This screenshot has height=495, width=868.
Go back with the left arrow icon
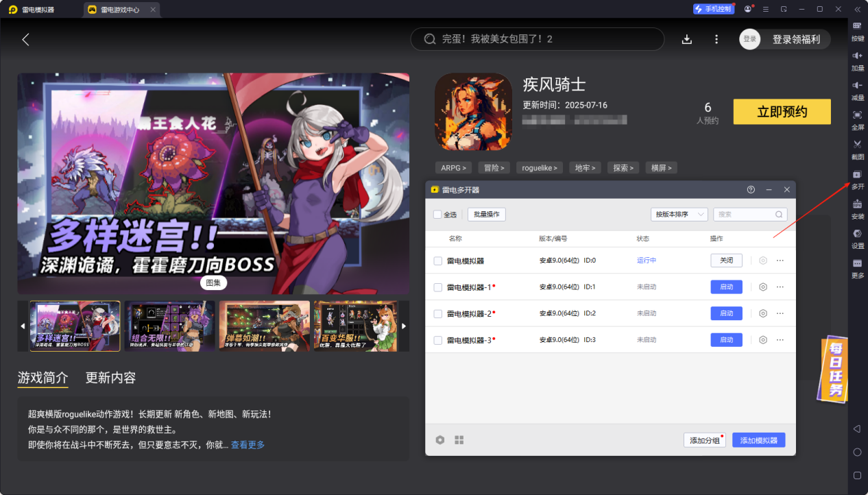tap(26, 39)
